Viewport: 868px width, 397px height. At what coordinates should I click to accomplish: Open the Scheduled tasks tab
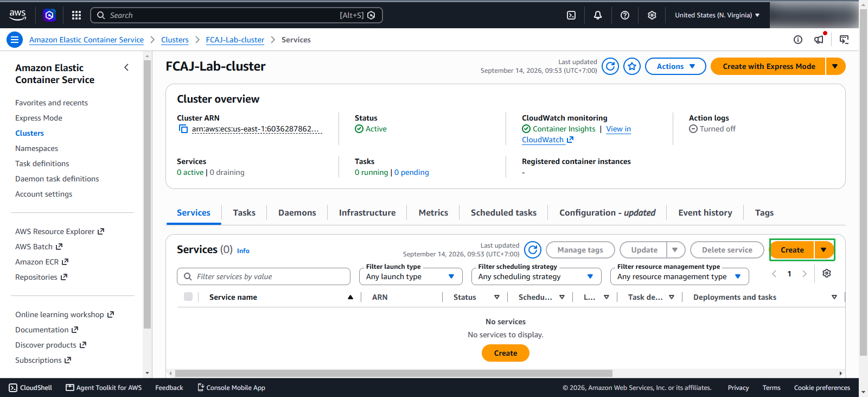tap(503, 213)
